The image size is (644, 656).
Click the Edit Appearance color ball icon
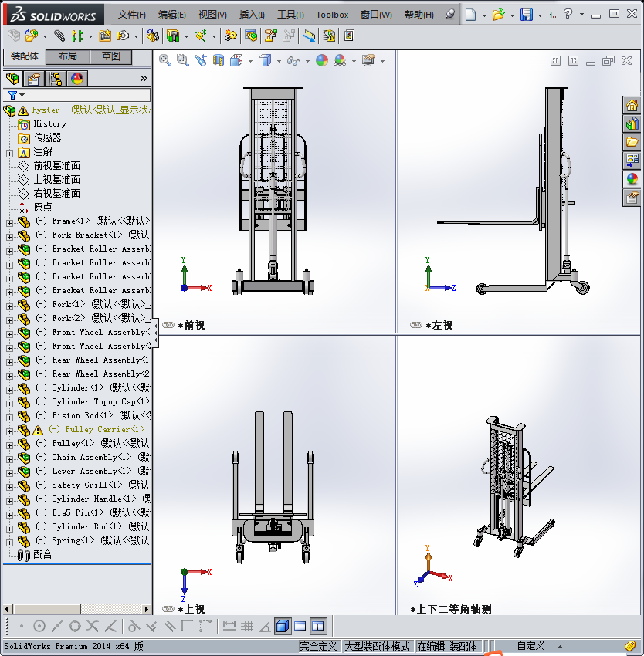click(x=321, y=61)
